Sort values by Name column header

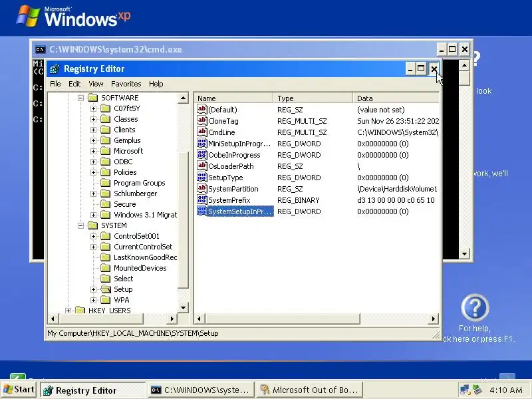pos(234,98)
